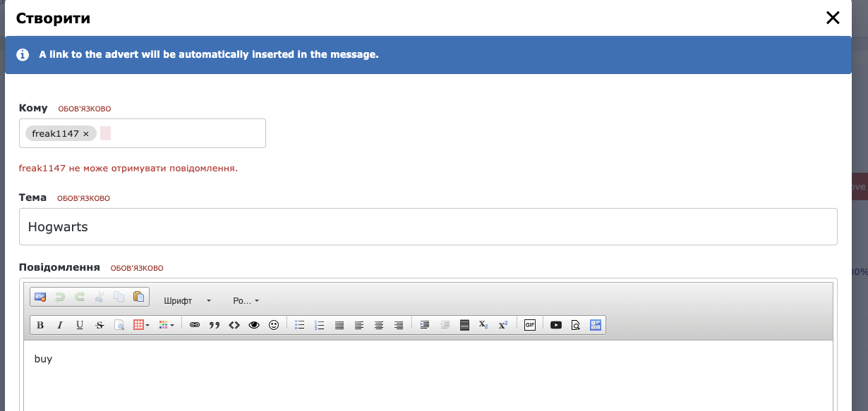The height and width of the screenshot is (411, 868).
Task: Toggle the spoiler eye icon
Action: pyautogui.click(x=254, y=325)
